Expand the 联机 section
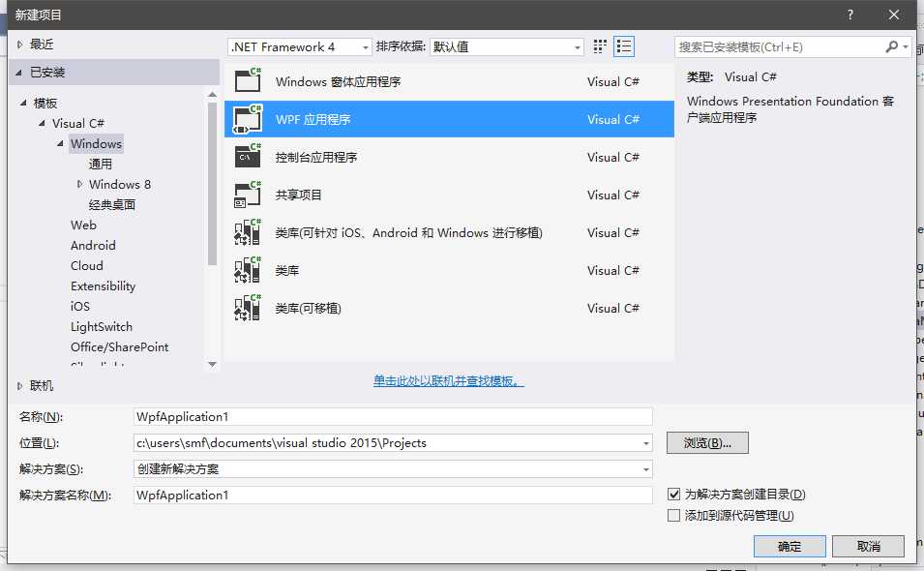 coord(20,386)
